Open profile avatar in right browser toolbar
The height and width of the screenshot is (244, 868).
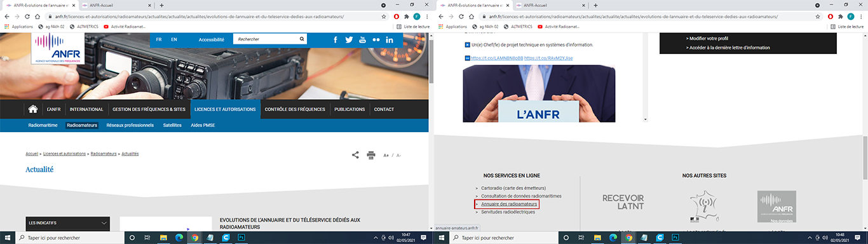tap(850, 17)
